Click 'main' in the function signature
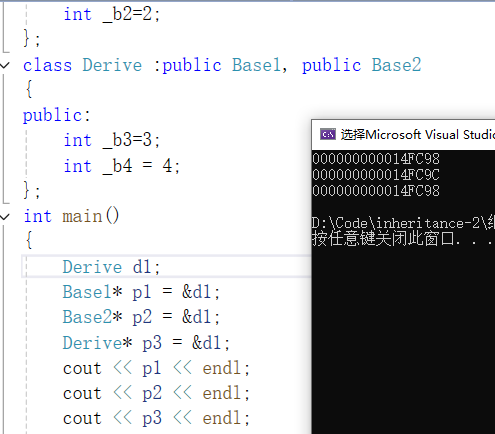 coord(82,216)
